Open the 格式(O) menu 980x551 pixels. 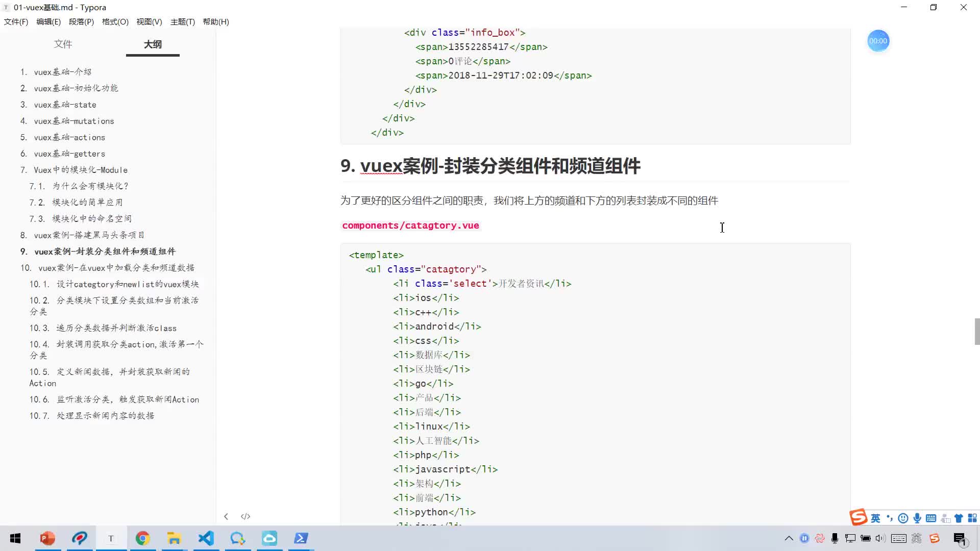pyautogui.click(x=115, y=21)
